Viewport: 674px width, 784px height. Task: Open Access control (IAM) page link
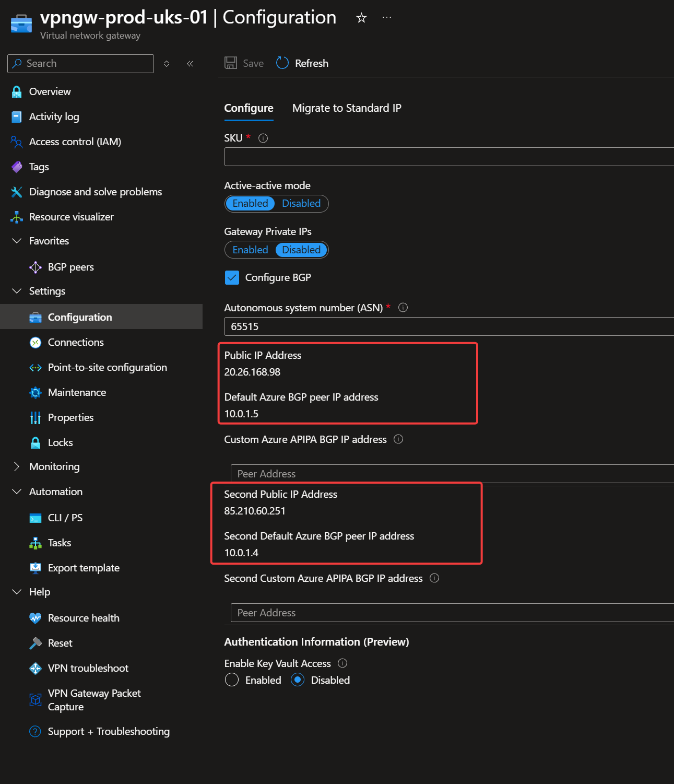(75, 142)
